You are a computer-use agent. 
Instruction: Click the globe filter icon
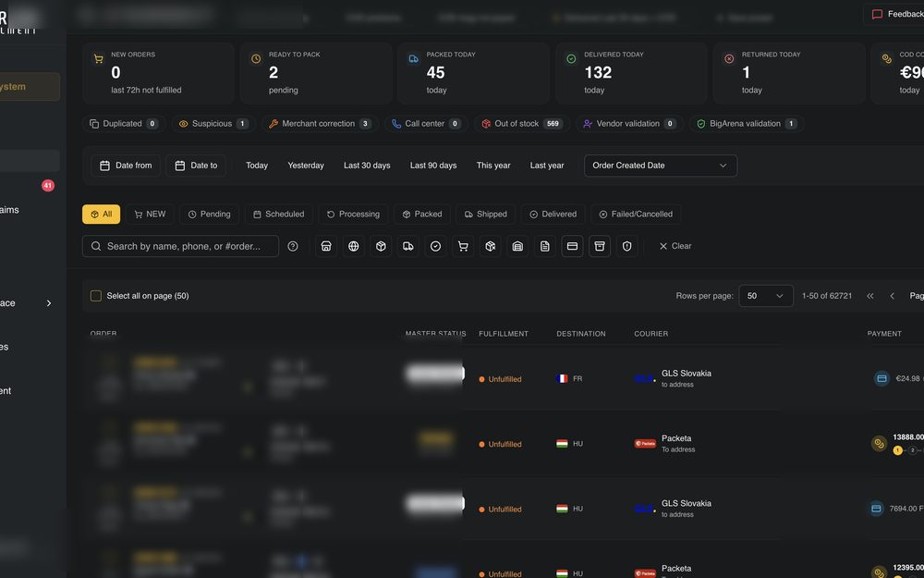(354, 247)
